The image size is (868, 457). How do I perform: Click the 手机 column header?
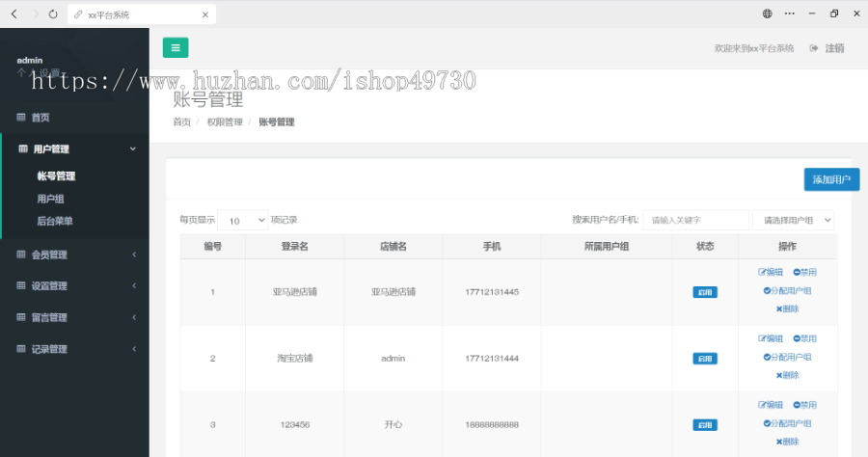coord(492,246)
